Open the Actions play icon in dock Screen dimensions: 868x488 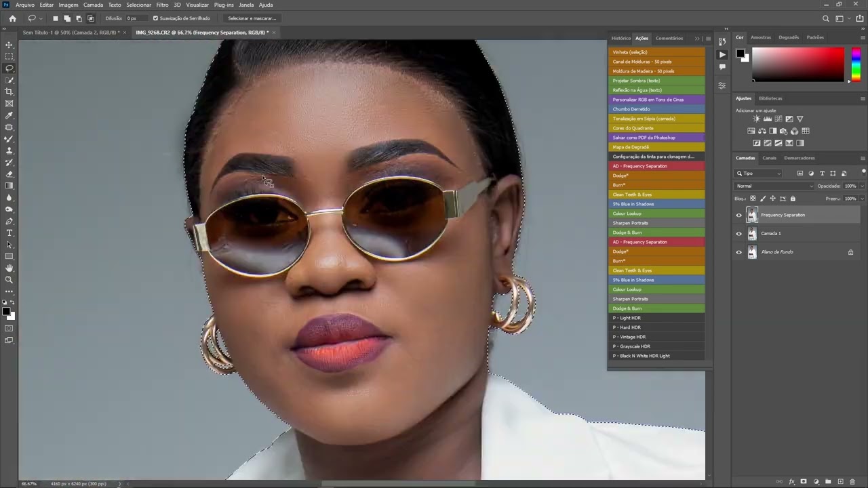coord(722,54)
